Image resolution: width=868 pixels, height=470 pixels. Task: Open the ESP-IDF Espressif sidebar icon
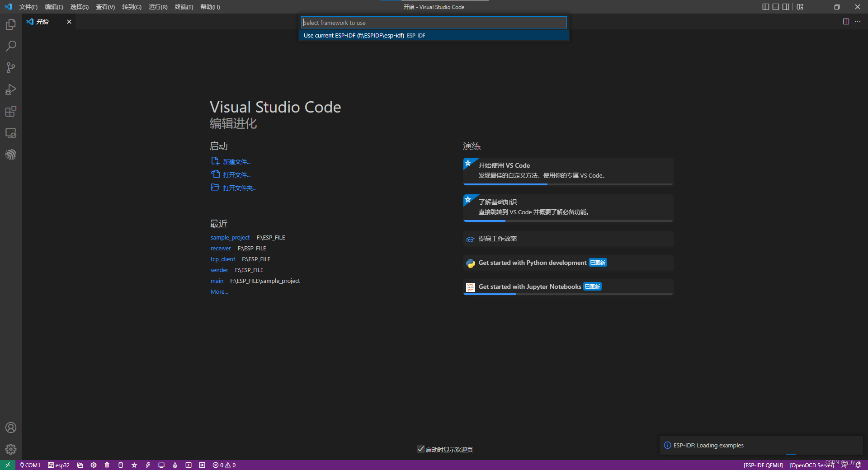11,155
